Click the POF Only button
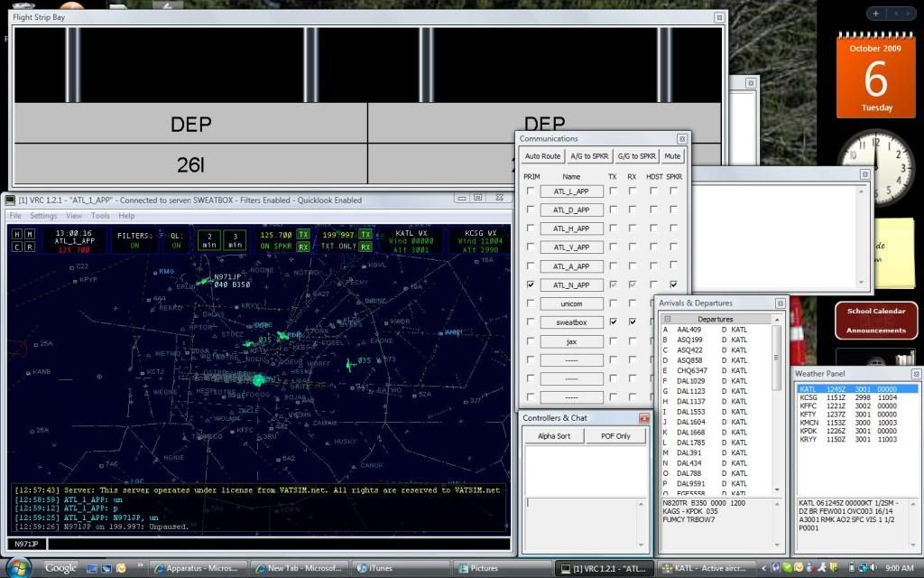 pyautogui.click(x=616, y=436)
